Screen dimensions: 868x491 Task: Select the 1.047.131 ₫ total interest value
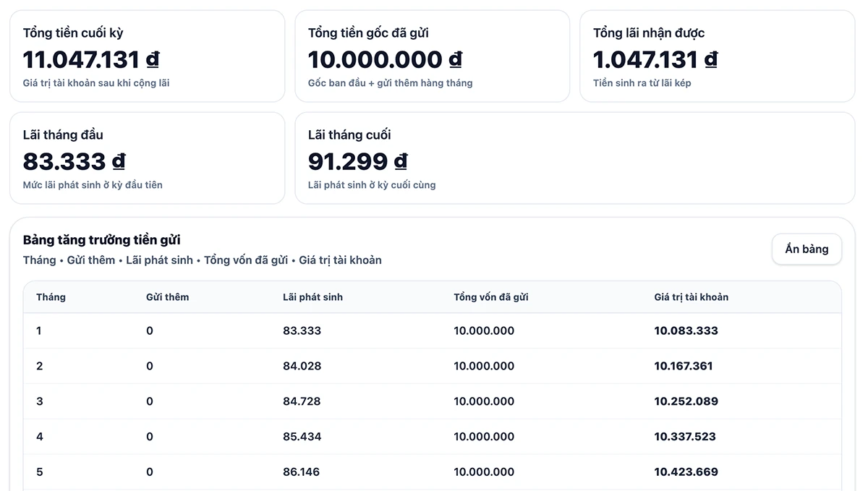pyautogui.click(x=655, y=59)
